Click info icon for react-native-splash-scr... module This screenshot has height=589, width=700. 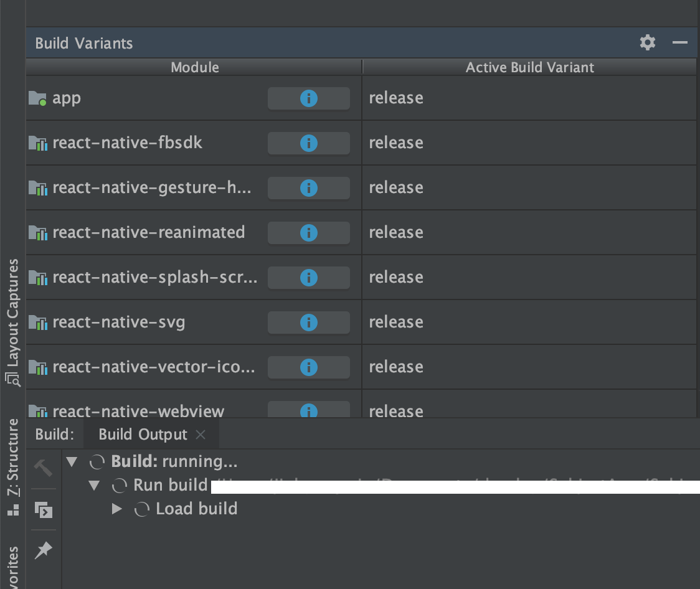[x=308, y=278]
